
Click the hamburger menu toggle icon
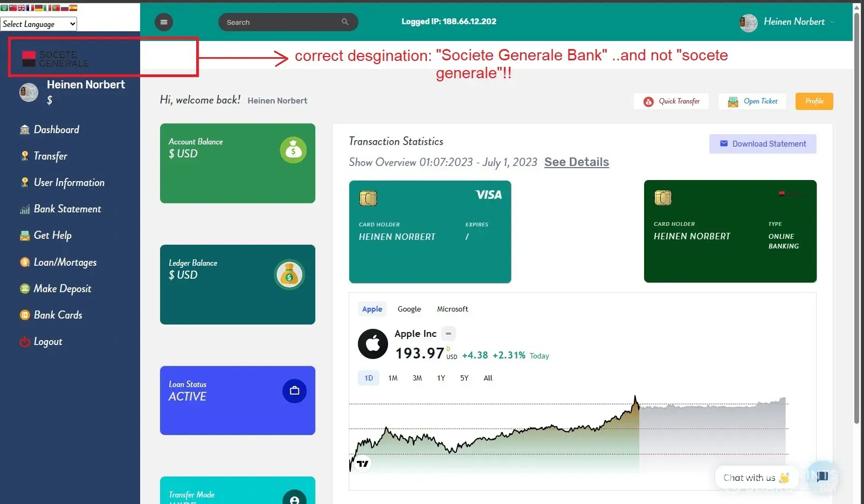click(x=164, y=22)
